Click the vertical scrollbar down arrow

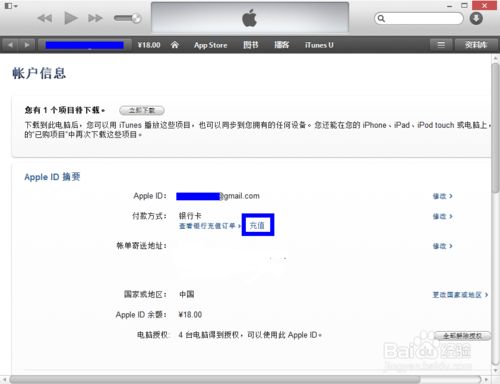pyautogui.click(x=495, y=370)
